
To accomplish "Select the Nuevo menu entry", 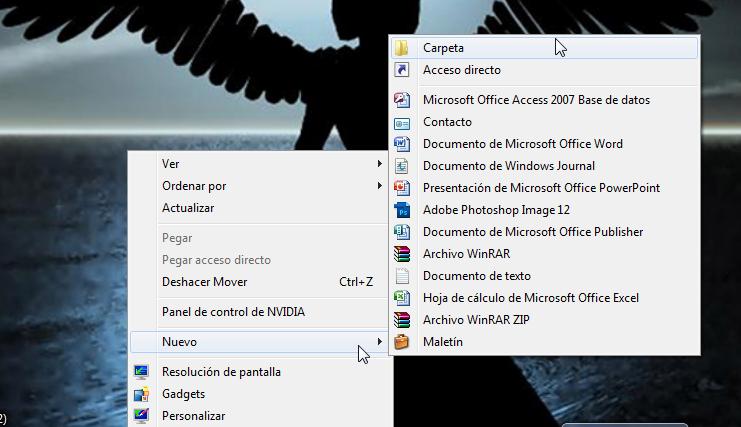I will point(259,342).
